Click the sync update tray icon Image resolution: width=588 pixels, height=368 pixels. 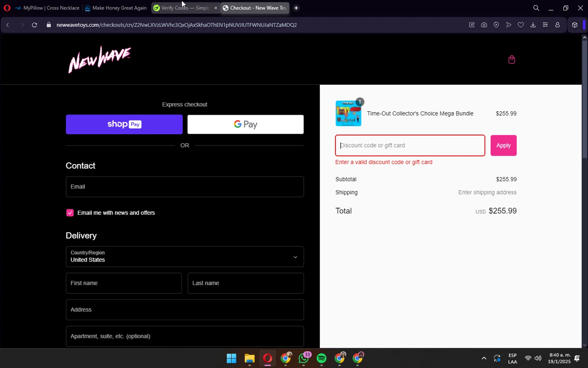[497, 358]
